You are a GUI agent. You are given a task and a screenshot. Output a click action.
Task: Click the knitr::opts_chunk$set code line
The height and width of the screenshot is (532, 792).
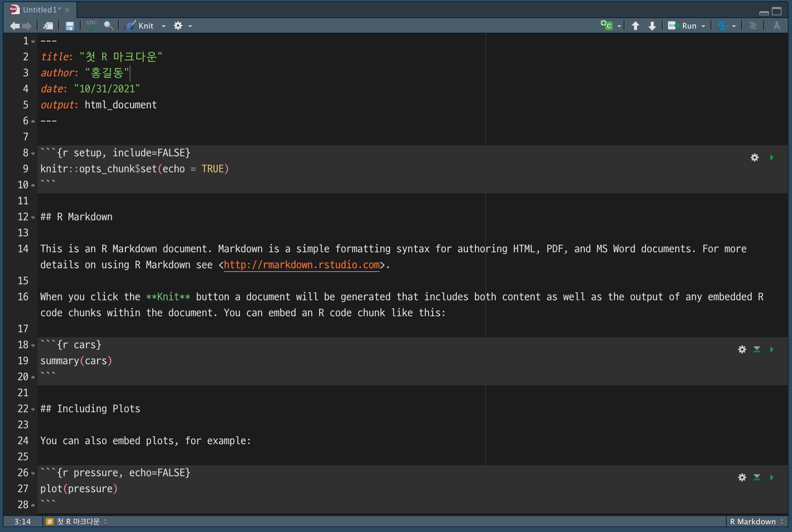coord(135,169)
